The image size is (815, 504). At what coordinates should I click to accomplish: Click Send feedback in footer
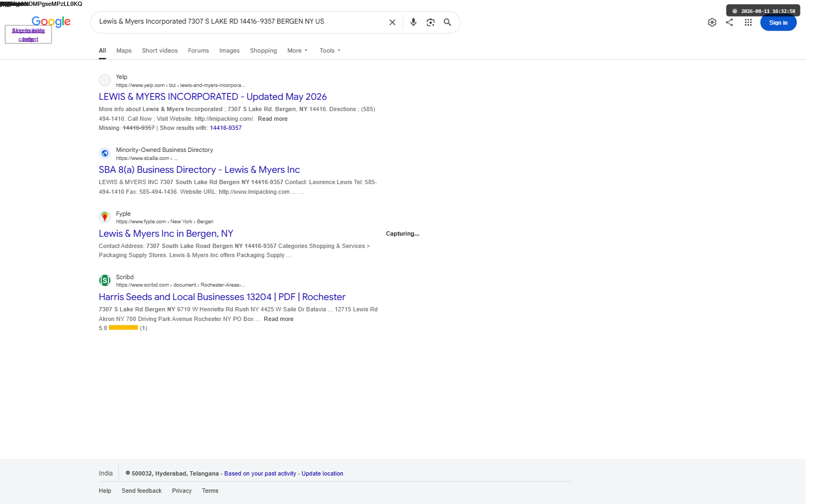click(x=141, y=491)
